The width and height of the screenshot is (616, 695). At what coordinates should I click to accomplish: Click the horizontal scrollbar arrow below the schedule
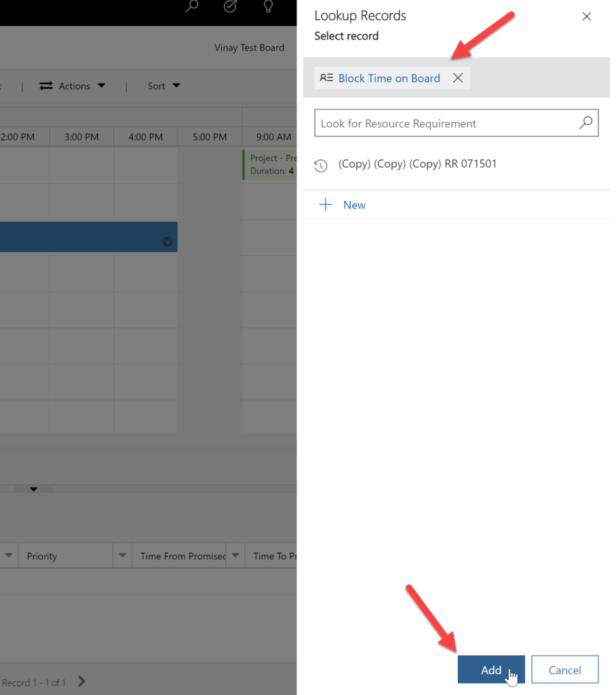[33, 489]
